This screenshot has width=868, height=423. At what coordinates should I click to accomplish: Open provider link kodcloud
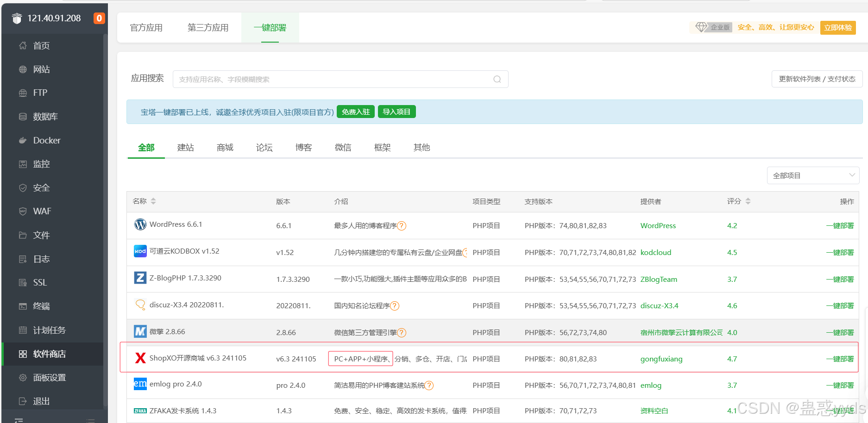coord(655,253)
